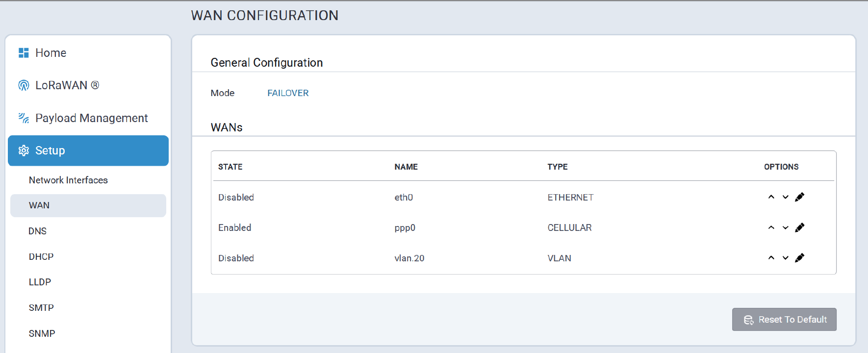Click the FAILOVER mode link
The height and width of the screenshot is (353, 868).
(x=288, y=93)
